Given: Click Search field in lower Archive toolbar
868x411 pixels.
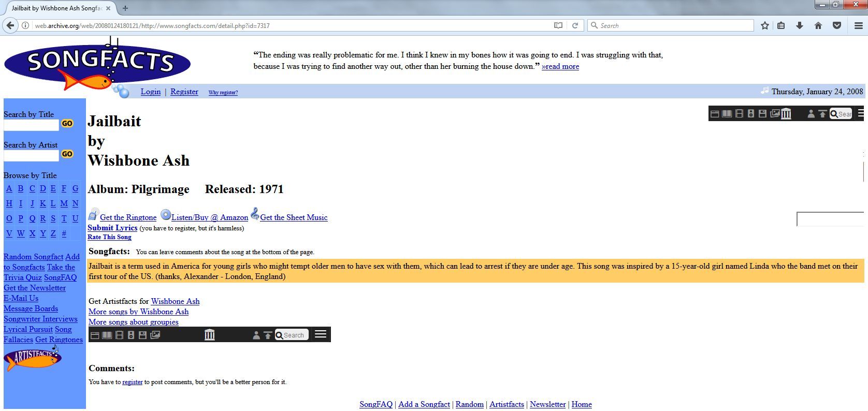Looking at the screenshot, I should [x=292, y=335].
